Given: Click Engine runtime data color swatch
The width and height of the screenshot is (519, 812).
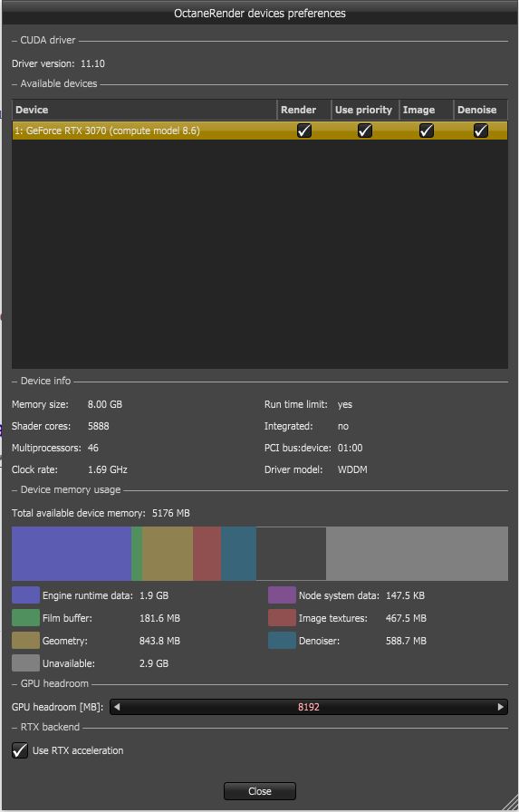Looking at the screenshot, I should coord(26,595).
